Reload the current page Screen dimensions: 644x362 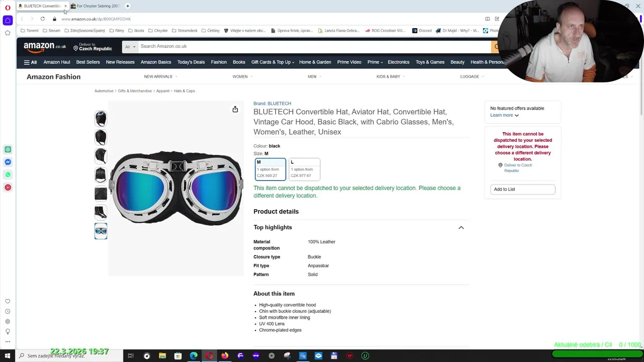coord(42,19)
